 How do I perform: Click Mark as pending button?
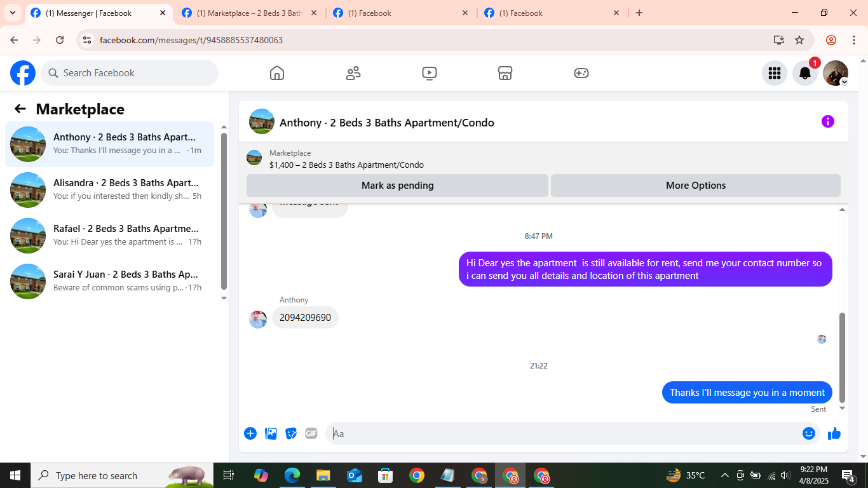point(397,186)
